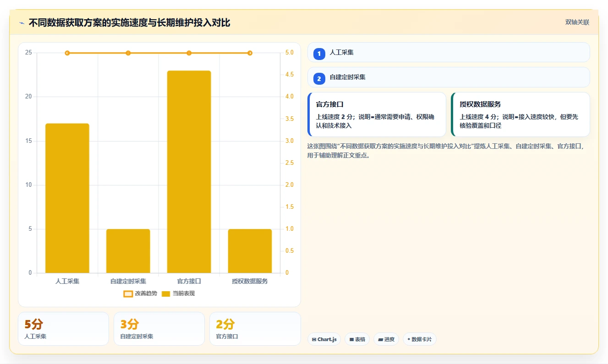Click the Chart.js tag
This screenshot has width=608, height=364.
tap(324, 339)
